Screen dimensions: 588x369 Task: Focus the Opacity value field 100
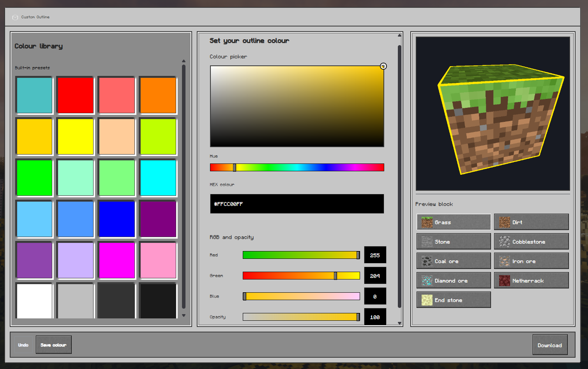375,317
